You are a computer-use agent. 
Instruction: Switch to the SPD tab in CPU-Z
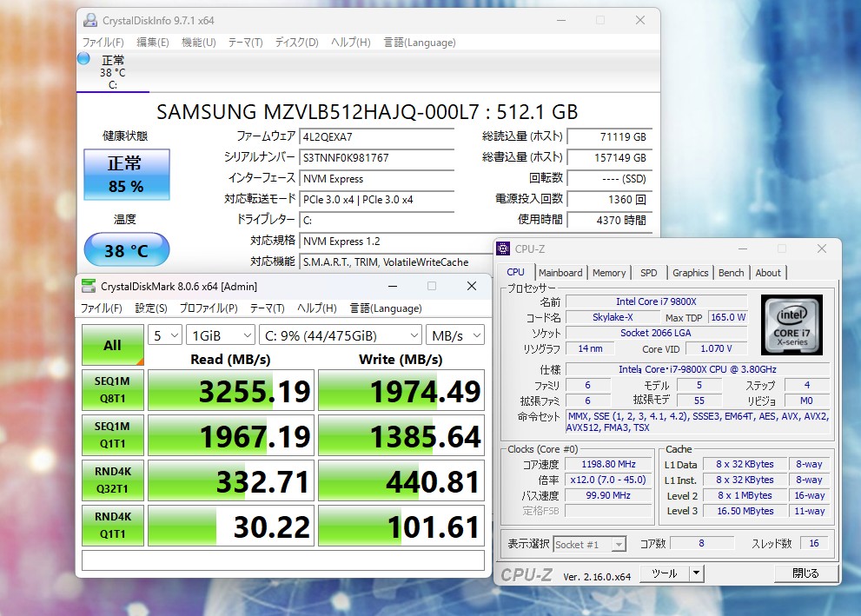[648, 272]
